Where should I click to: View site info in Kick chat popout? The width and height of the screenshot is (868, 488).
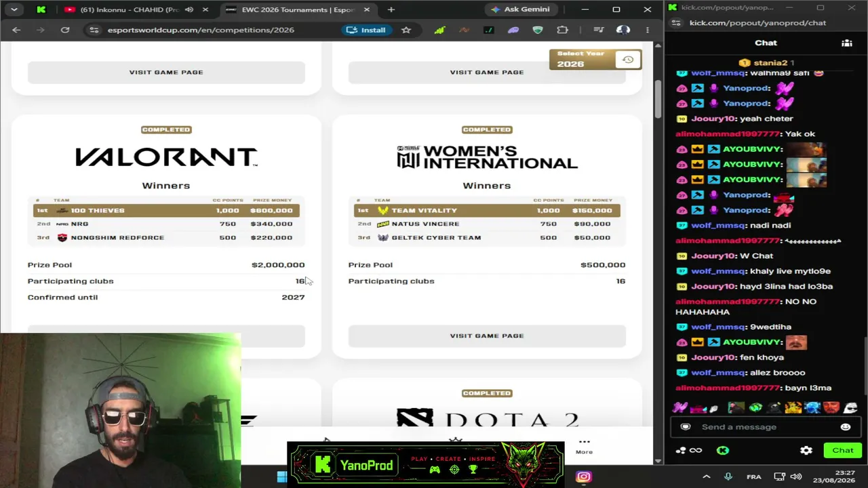[x=676, y=22]
